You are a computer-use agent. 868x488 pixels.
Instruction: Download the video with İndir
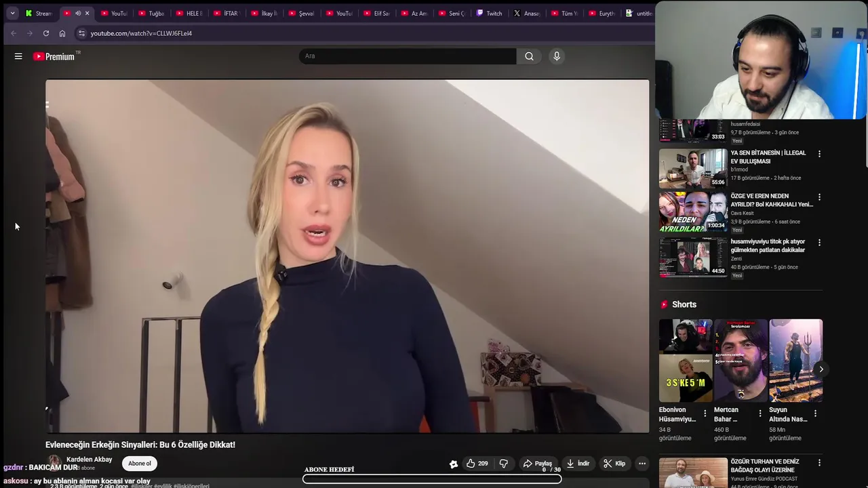[578, 464]
